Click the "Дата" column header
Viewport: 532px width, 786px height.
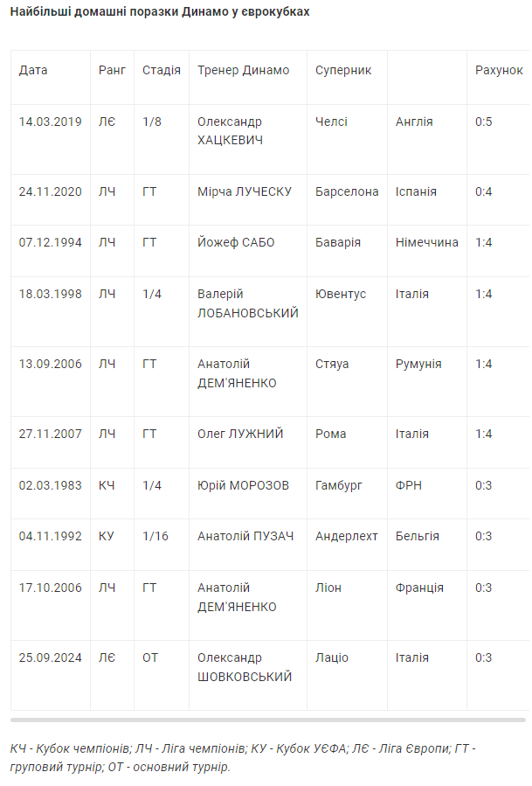tap(34, 70)
